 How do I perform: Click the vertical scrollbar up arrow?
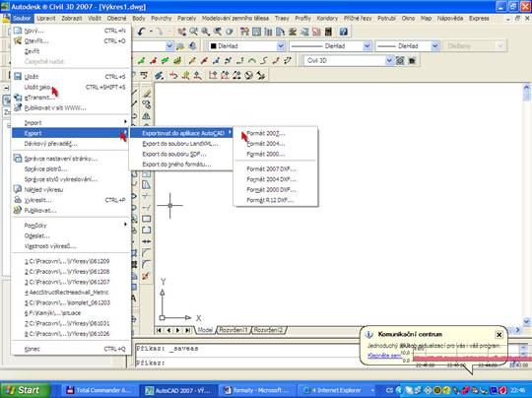tap(526, 89)
